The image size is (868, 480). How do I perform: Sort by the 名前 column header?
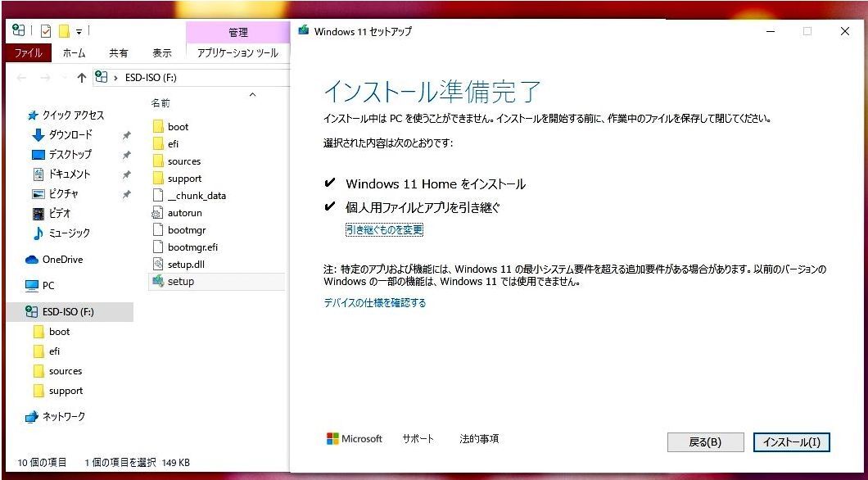160,103
